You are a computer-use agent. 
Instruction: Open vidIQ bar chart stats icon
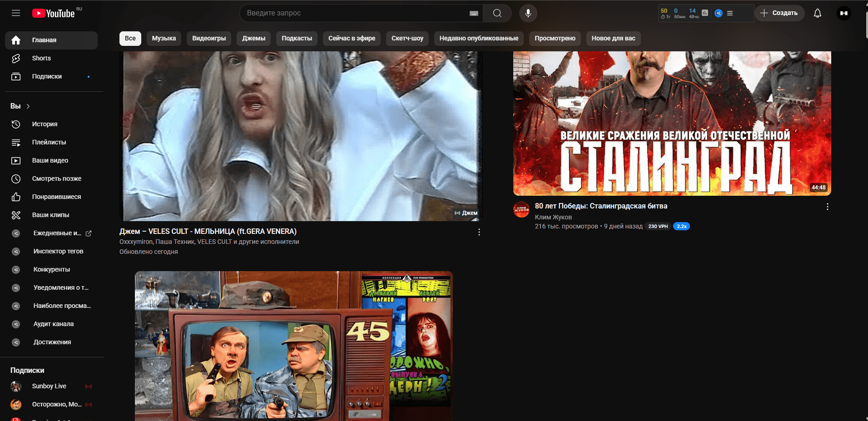(x=705, y=13)
